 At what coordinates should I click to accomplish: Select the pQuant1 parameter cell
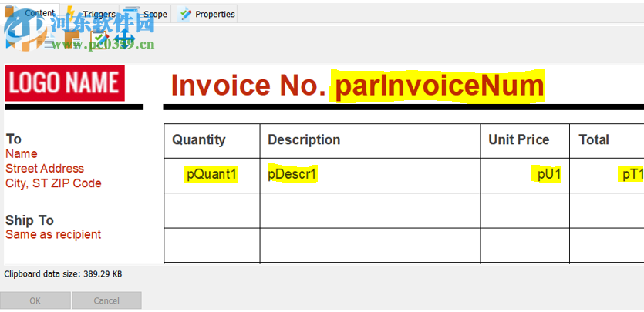tap(211, 175)
